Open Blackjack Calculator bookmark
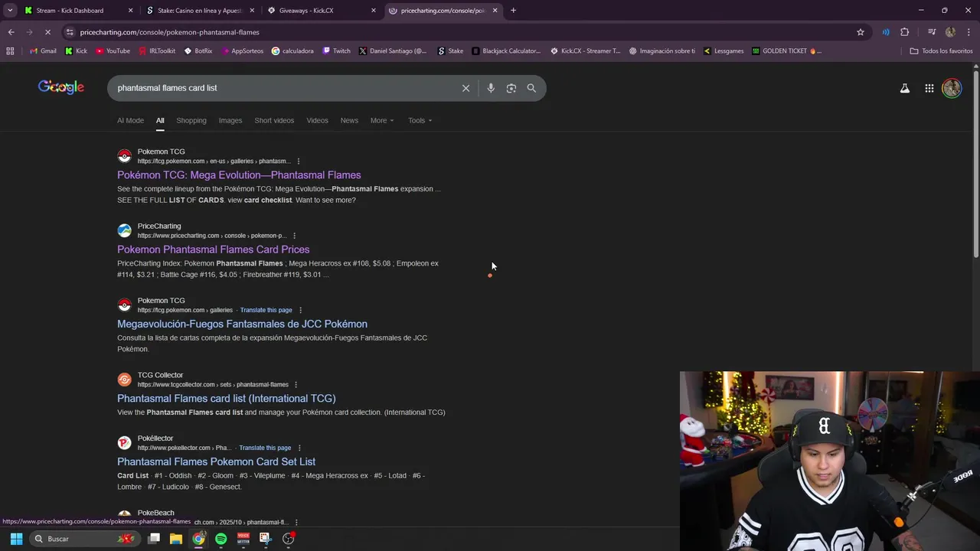The image size is (980, 551). pyautogui.click(x=506, y=51)
